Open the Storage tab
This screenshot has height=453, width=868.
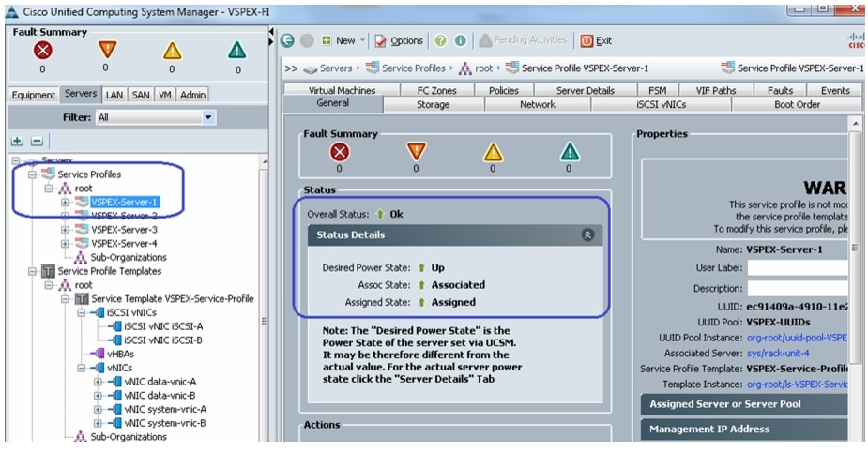click(433, 104)
